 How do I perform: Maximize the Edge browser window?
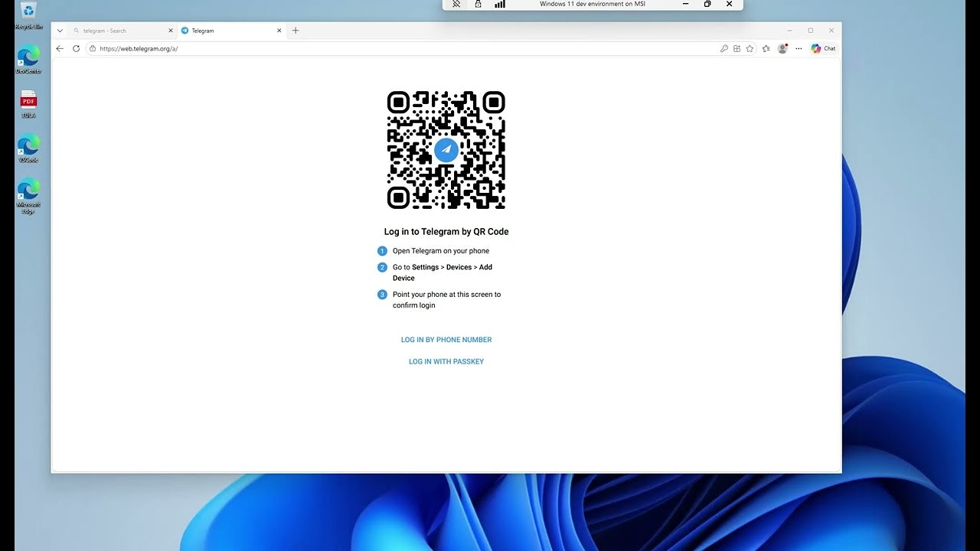[x=810, y=31]
